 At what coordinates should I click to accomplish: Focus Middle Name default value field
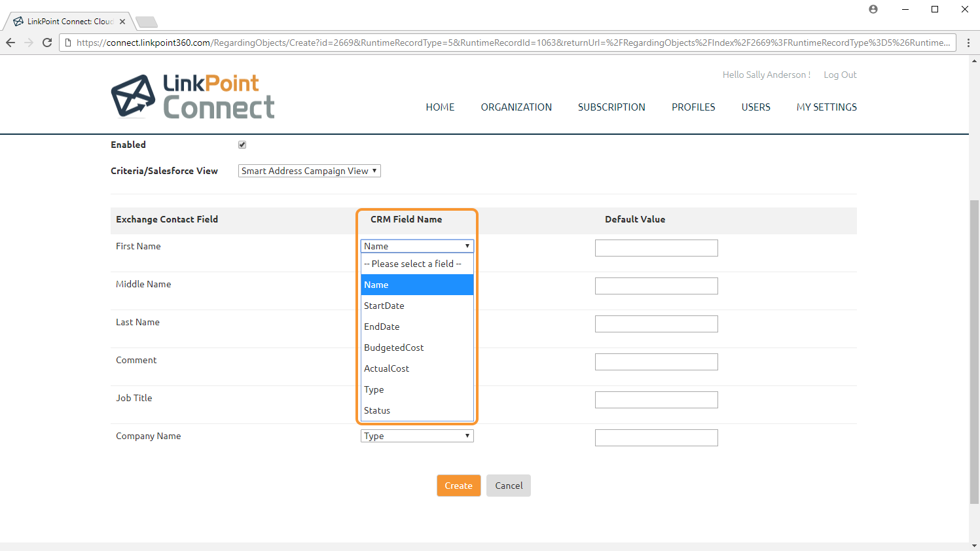[x=657, y=286]
